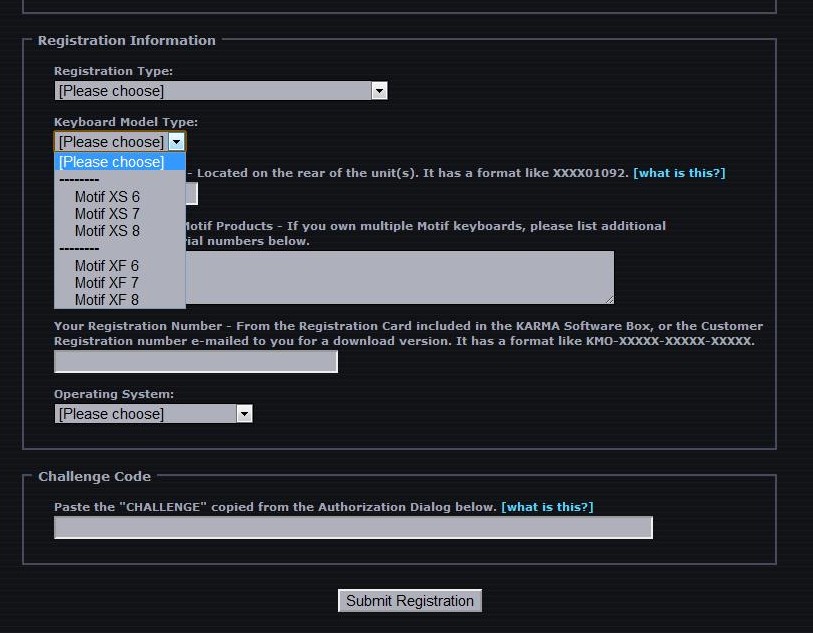Choose Motif XF 7 from the list

pos(107,283)
